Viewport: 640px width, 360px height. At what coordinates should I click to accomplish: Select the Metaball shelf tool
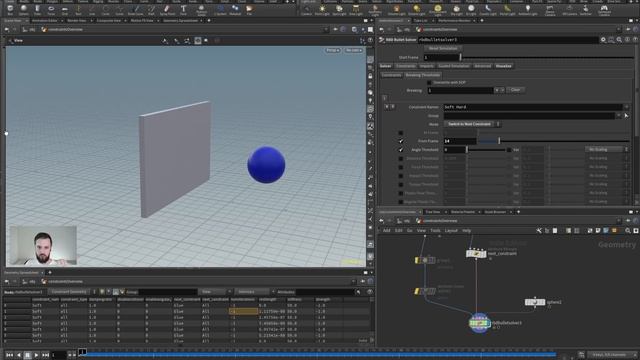click(x=236, y=10)
